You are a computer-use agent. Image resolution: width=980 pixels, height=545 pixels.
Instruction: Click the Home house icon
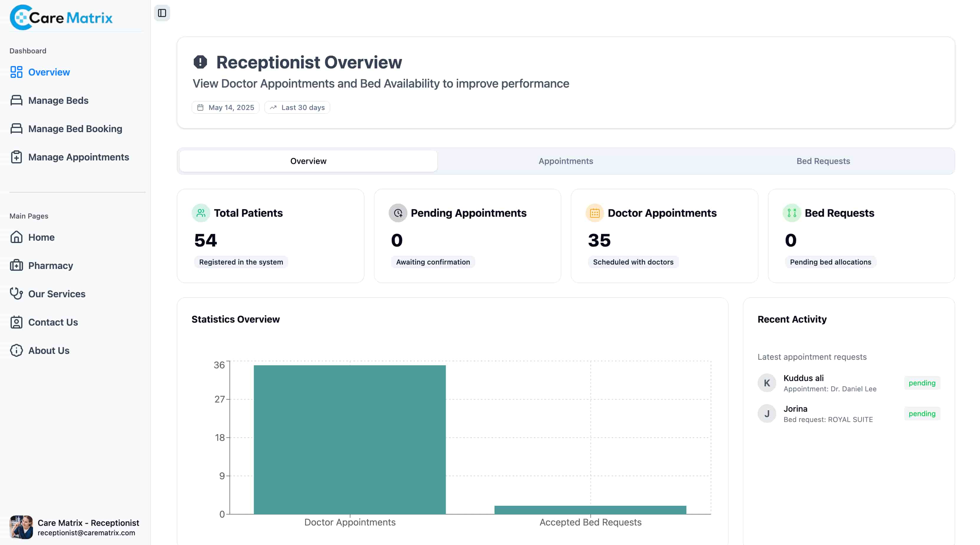click(x=17, y=237)
